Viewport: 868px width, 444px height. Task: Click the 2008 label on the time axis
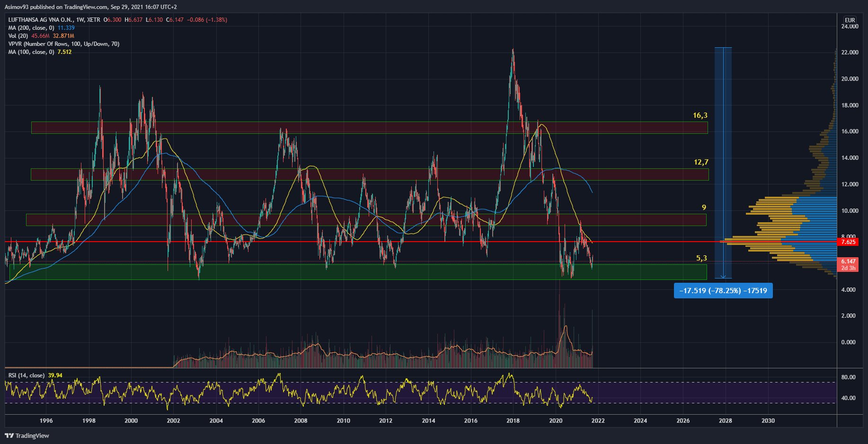301,420
